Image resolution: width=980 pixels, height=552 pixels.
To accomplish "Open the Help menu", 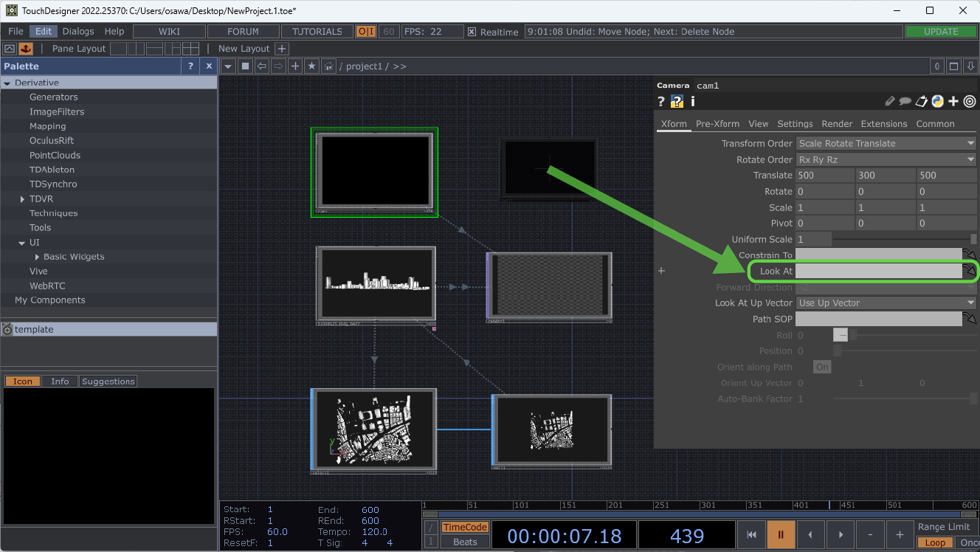I will [x=114, y=32].
